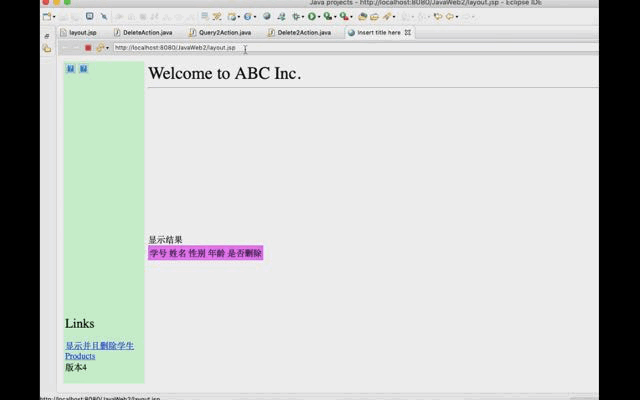Click the localhost URL address field

click(x=355, y=48)
